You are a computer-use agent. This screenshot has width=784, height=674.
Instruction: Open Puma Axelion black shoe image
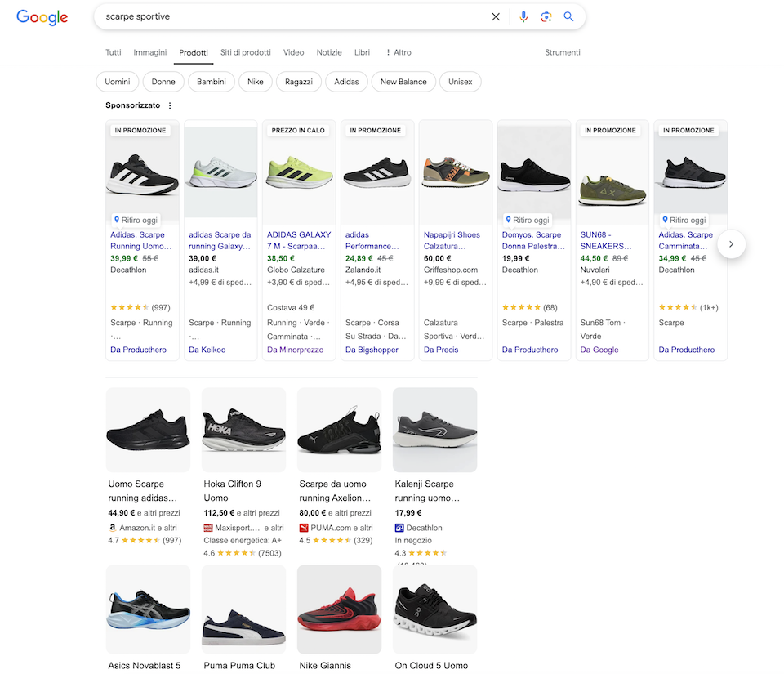(x=339, y=430)
